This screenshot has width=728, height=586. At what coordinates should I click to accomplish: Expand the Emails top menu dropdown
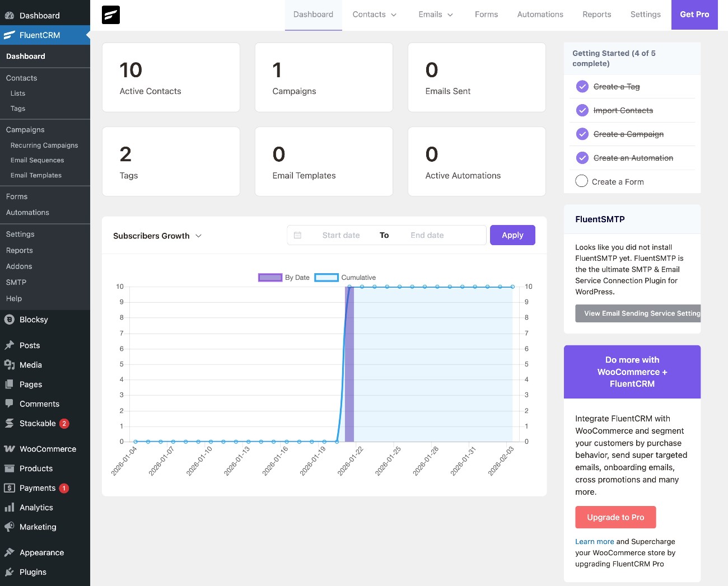click(436, 15)
